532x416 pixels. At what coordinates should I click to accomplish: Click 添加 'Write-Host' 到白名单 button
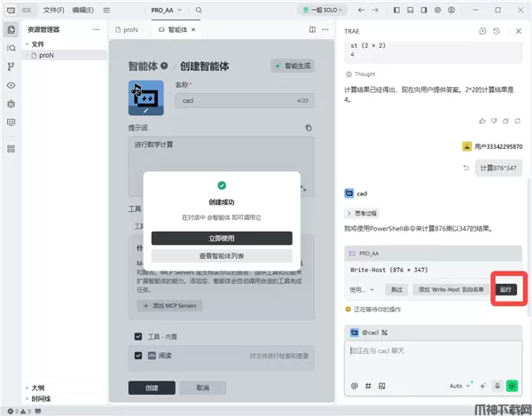(x=451, y=289)
